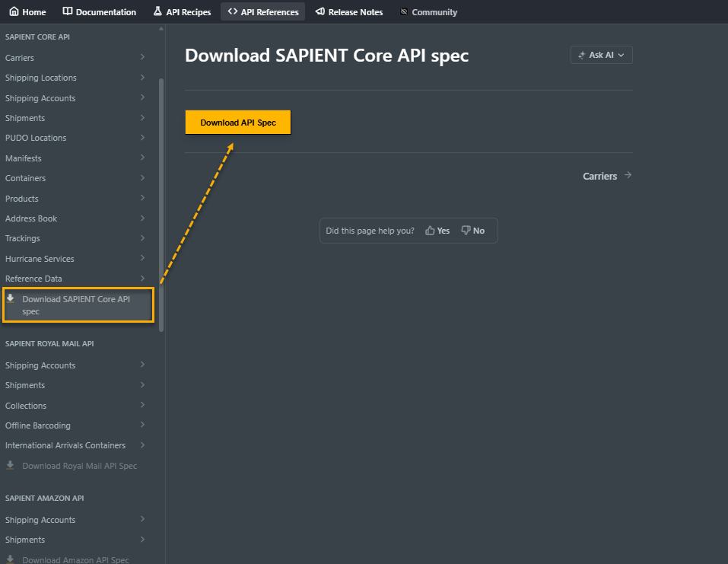The height and width of the screenshot is (564, 728).
Task: Expand Royal Mail Shipments chevron
Action: click(x=142, y=384)
